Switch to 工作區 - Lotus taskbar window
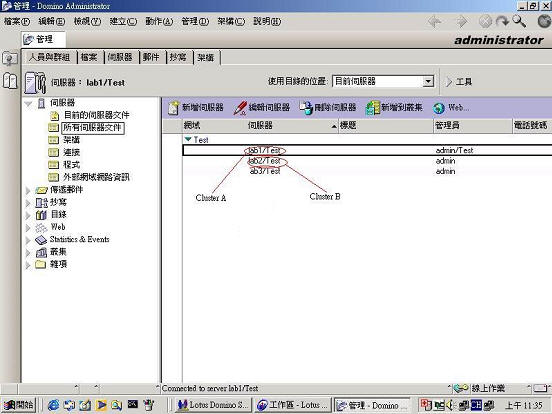This screenshot has height=414, width=552. 293,405
